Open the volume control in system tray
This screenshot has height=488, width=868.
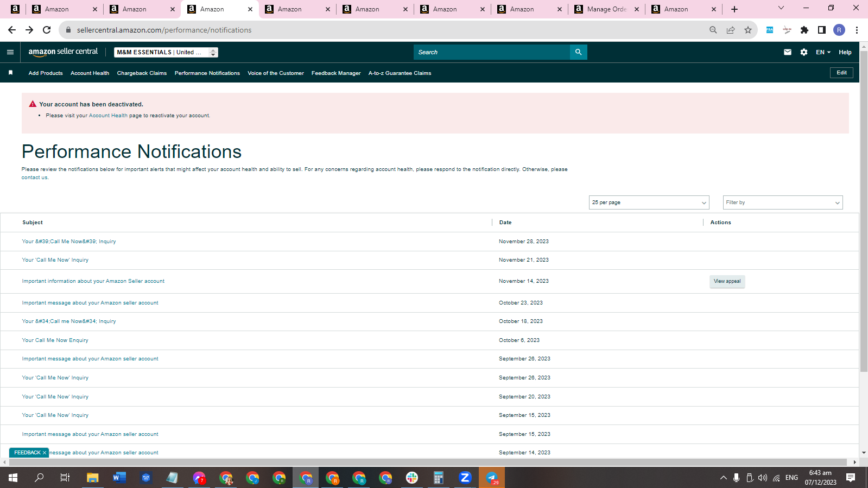[763, 478]
